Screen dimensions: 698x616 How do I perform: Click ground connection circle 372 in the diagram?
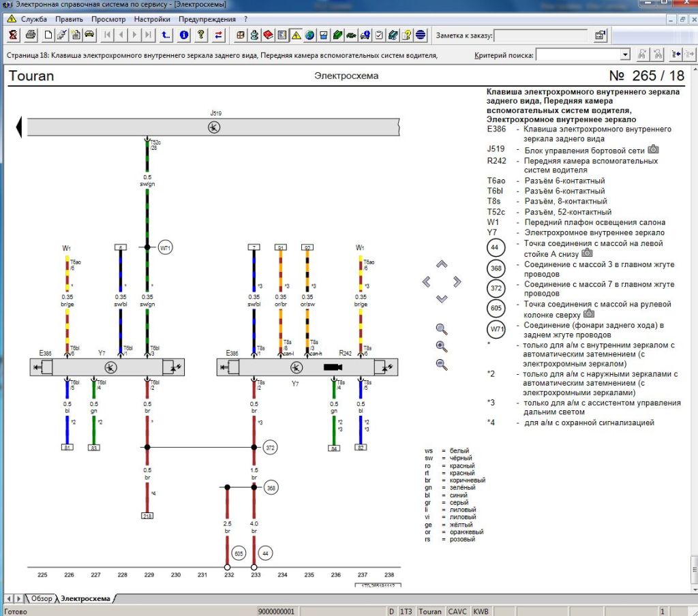270,447
